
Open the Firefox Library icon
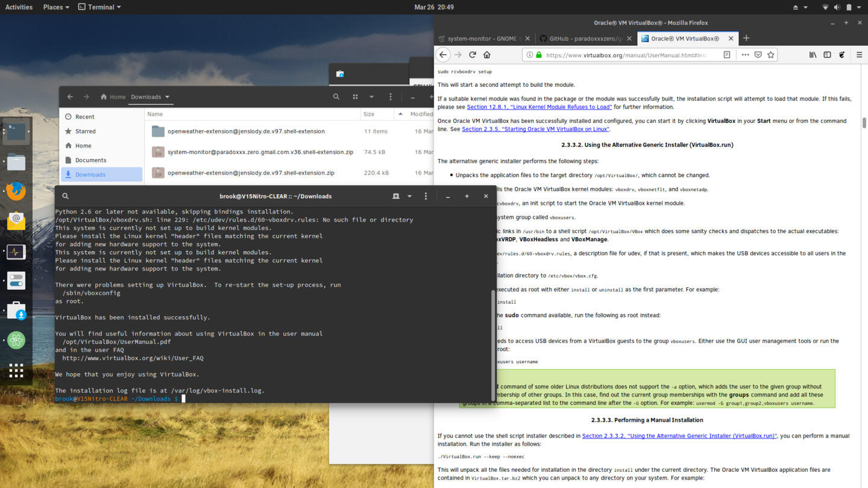tap(813, 55)
